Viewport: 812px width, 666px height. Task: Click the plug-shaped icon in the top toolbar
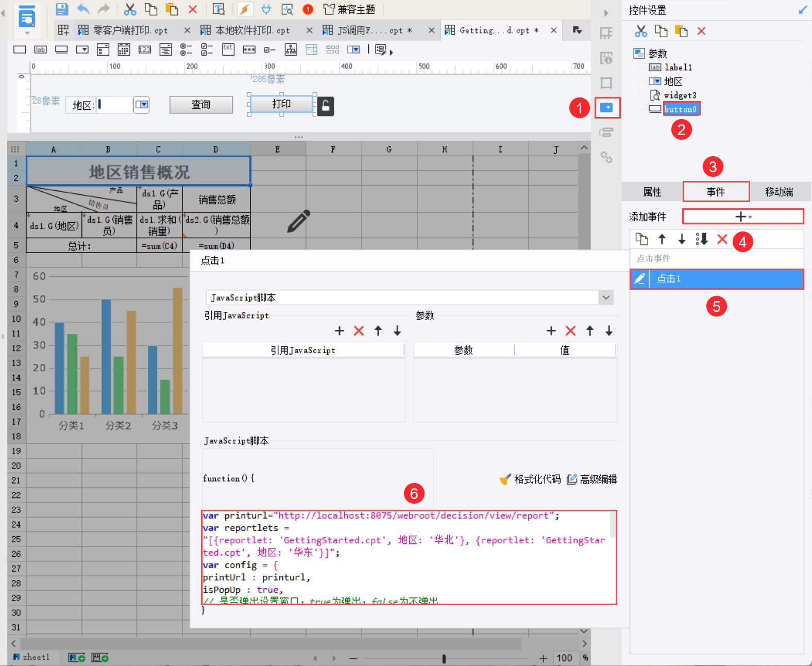pyautogui.click(x=266, y=9)
